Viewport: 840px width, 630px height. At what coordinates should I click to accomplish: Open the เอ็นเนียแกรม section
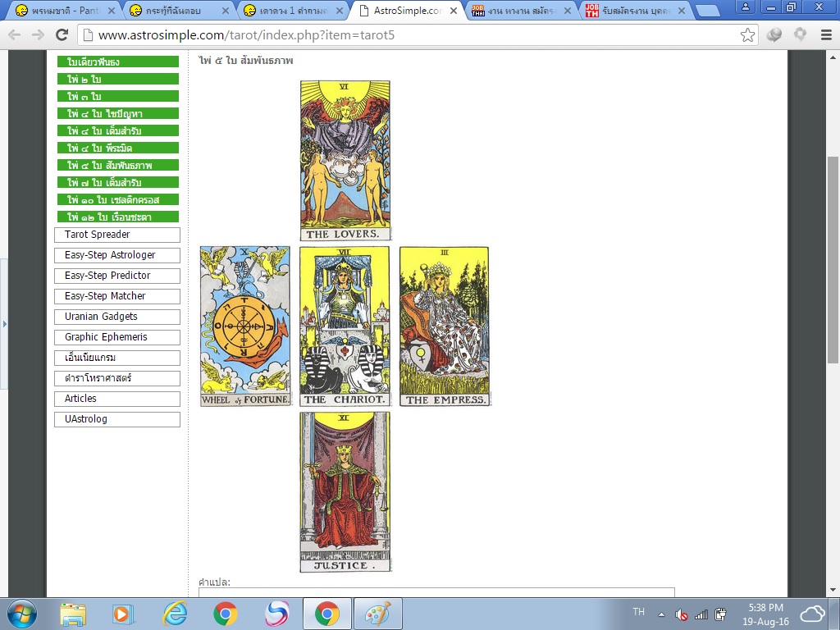(116, 358)
